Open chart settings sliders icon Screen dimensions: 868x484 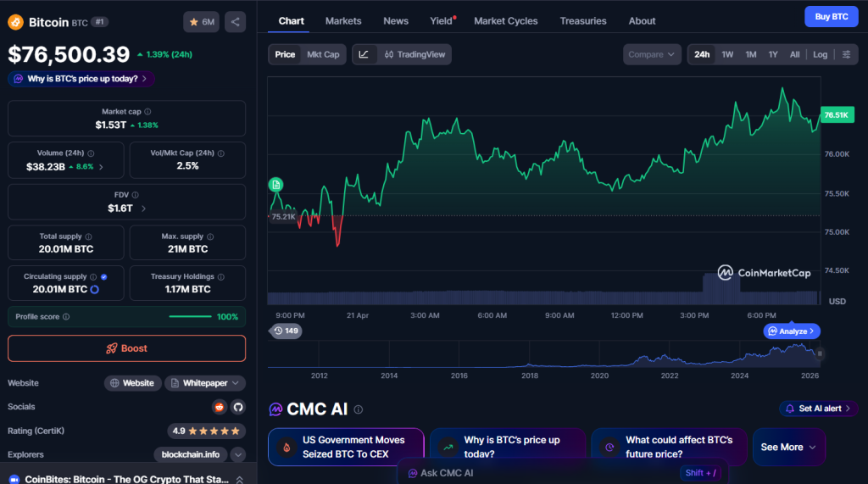[x=846, y=54]
